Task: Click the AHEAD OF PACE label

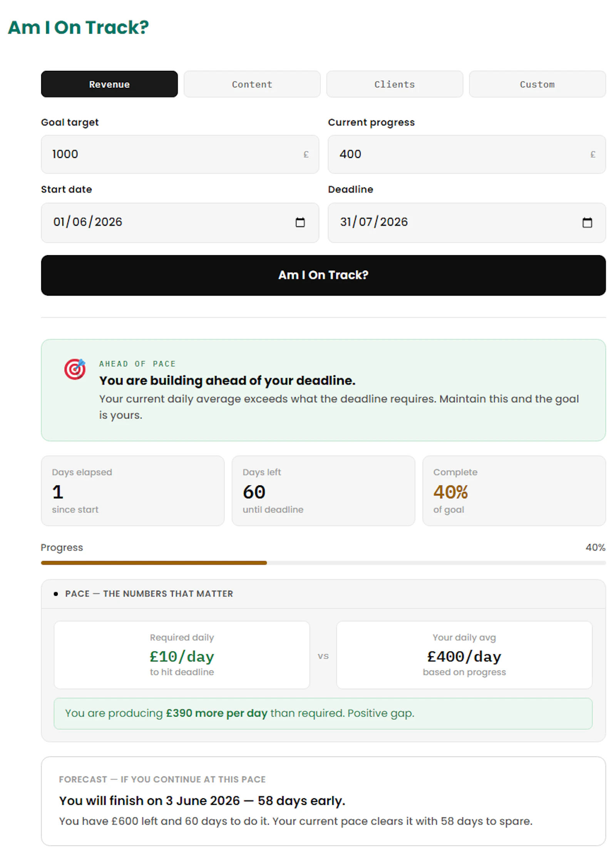Action: (137, 364)
